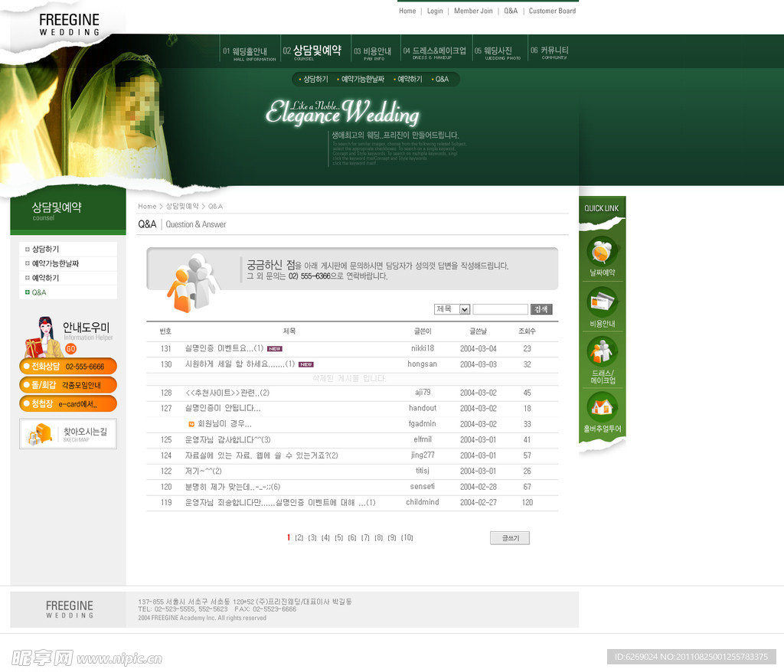Viewport: 784px width, 672px height.
Task: Open post 128 추천사이트 관련
Action: pos(227,393)
